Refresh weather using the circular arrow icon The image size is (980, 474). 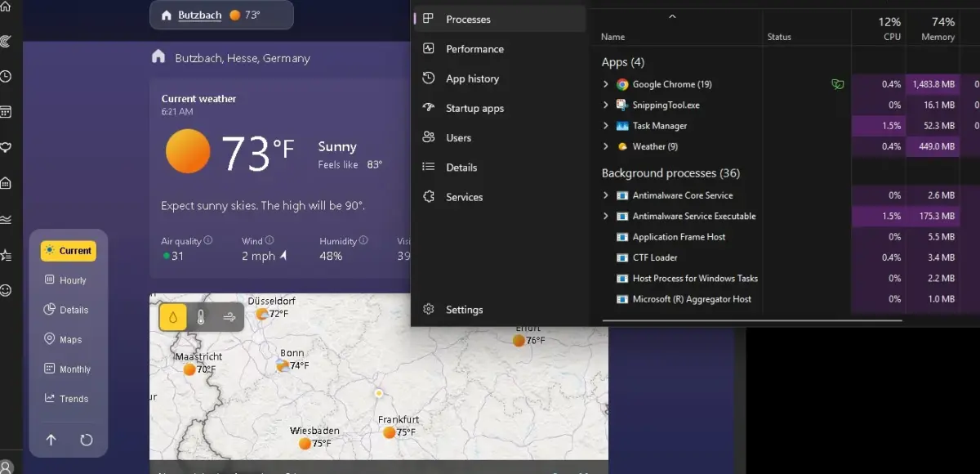[x=87, y=440]
